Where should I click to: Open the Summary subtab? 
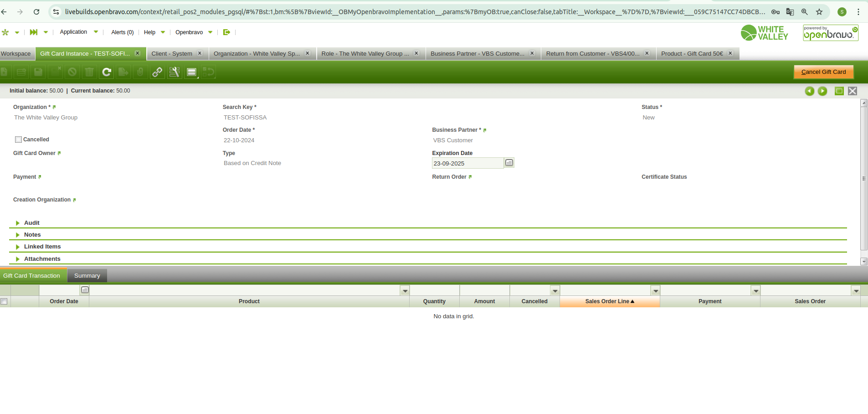point(87,276)
